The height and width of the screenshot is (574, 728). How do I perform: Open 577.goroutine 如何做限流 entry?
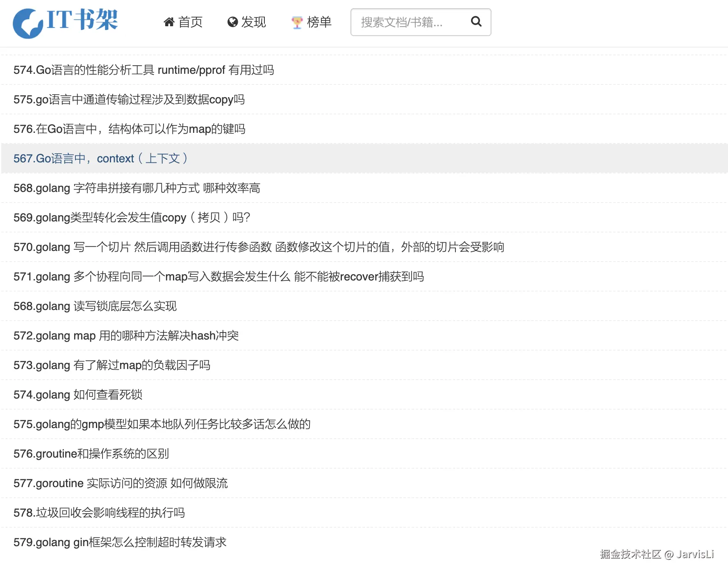coord(121,483)
